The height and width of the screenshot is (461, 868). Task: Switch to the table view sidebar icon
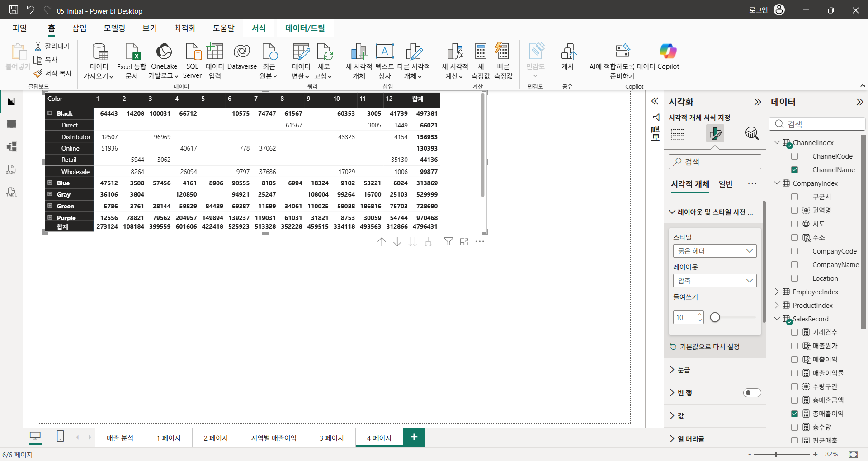pos(12,124)
